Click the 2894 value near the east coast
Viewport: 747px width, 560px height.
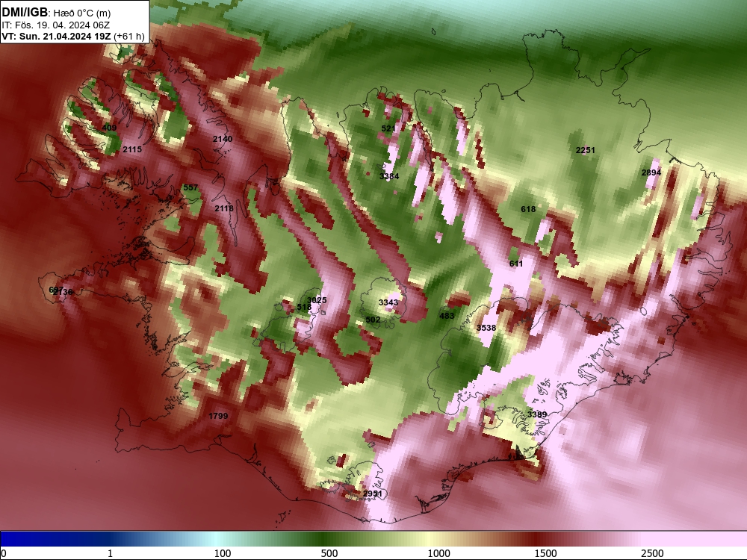click(651, 172)
